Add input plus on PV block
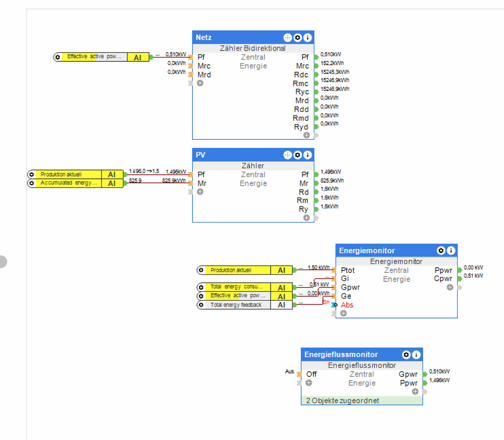The image size is (504, 440). (x=200, y=192)
